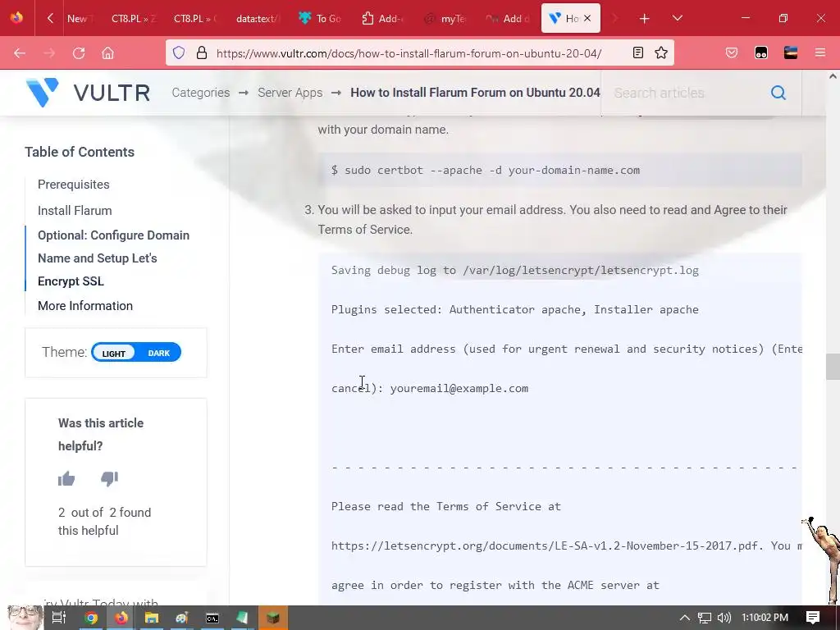This screenshot has height=630, width=840.
Task: Open the volume control tray icon
Action: [724, 618]
